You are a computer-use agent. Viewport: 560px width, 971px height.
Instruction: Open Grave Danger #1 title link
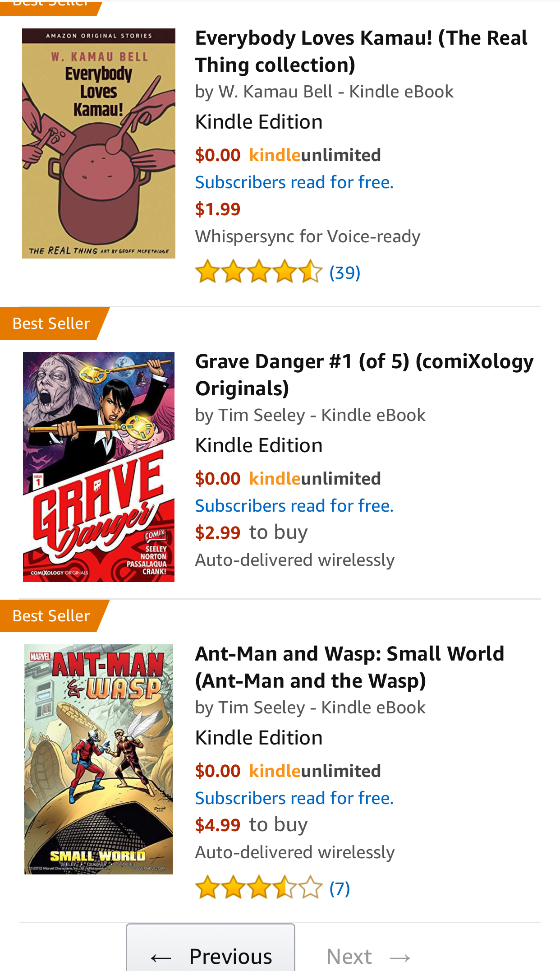(x=364, y=375)
